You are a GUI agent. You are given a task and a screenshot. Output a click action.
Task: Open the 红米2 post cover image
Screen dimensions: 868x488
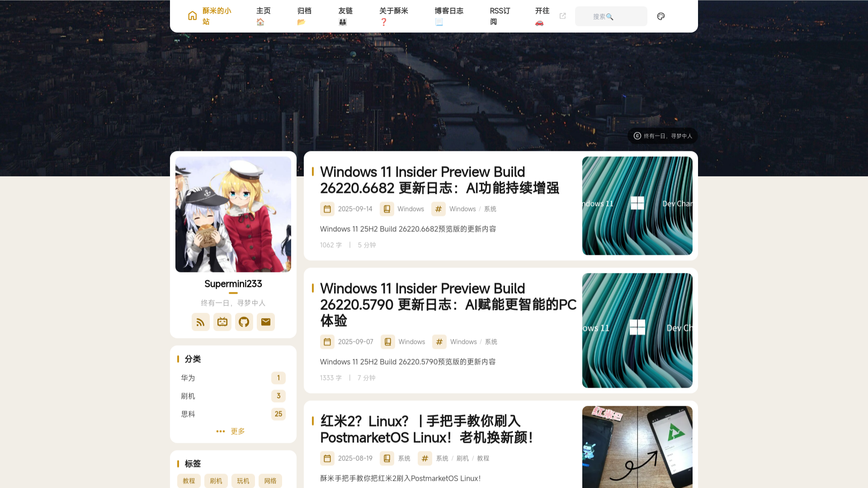(x=637, y=447)
